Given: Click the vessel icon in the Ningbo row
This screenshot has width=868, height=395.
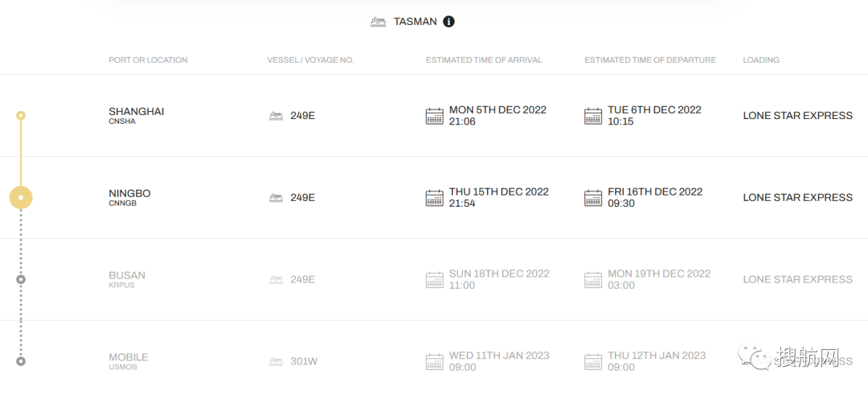Looking at the screenshot, I should (x=276, y=198).
